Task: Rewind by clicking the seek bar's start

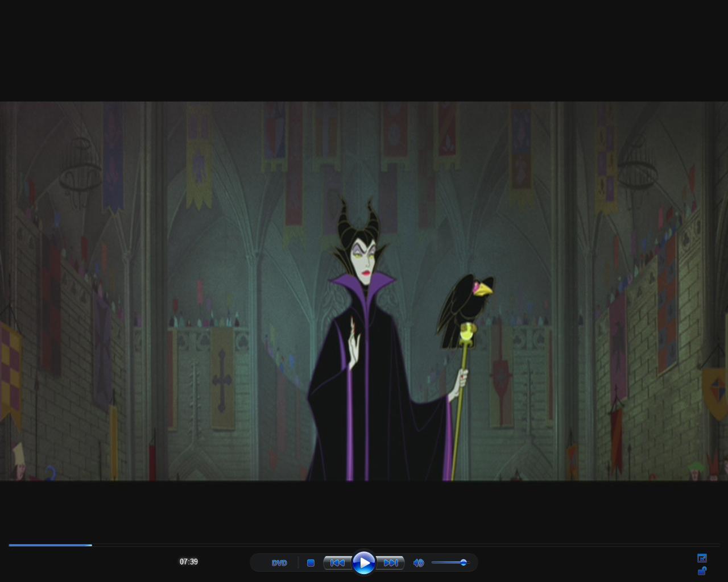Action: click(x=10, y=545)
